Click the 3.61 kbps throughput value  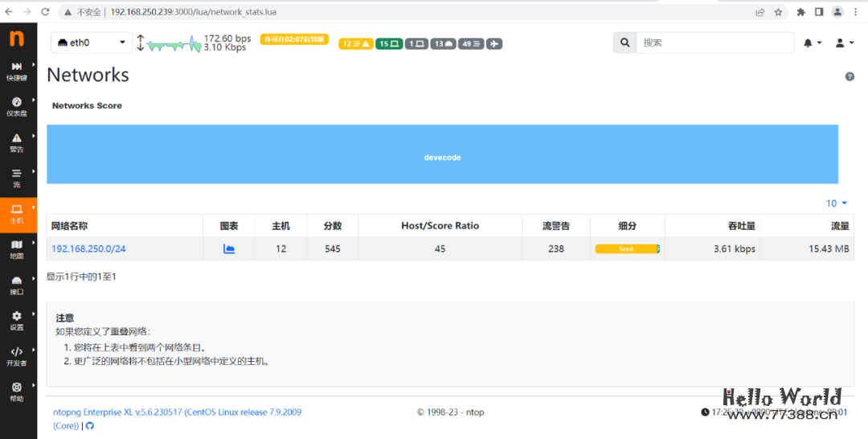tap(735, 249)
